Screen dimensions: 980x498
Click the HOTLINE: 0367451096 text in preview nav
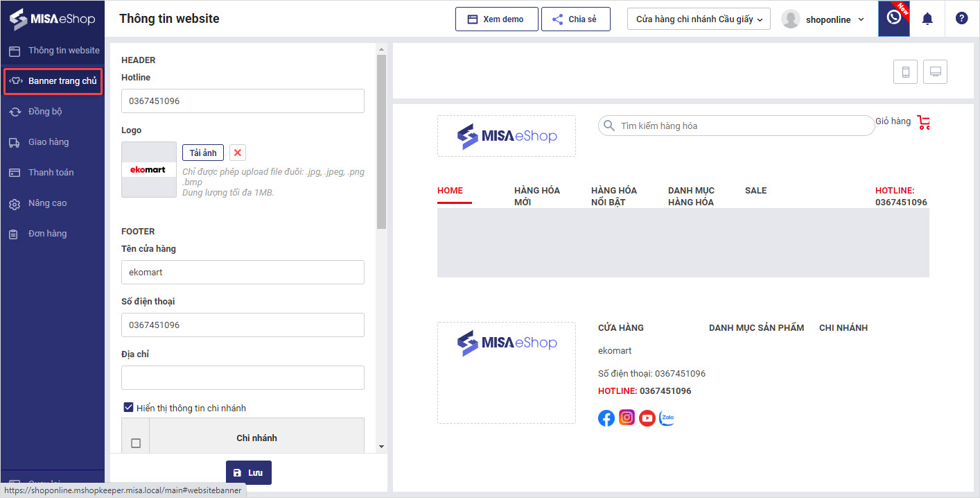click(901, 196)
